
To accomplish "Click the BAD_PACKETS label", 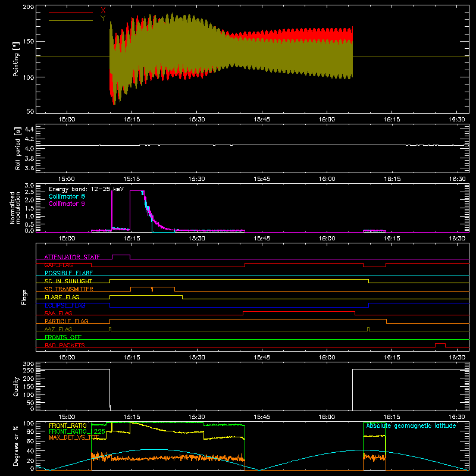I will click(65, 345).
